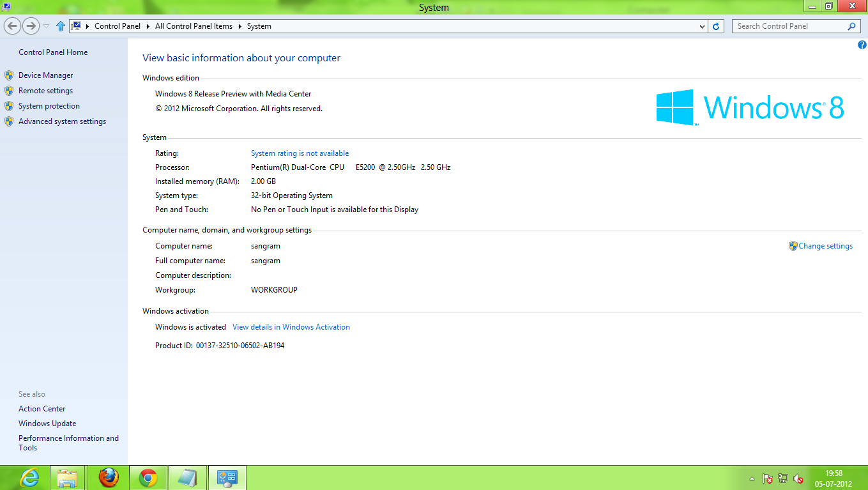This screenshot has width=868, height=490.
Task: Launch Firefox from the taskbar
Action: click(108, 477)
